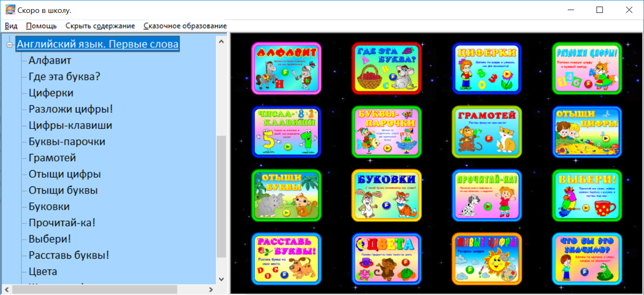Screen dimensions: 644x295
Task: Select Расставь буквы! in the tree
Action: click(x=69, y=255)
